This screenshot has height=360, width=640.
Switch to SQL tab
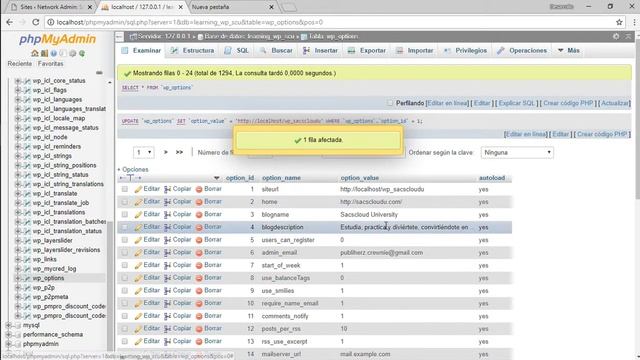pos(237,50)
